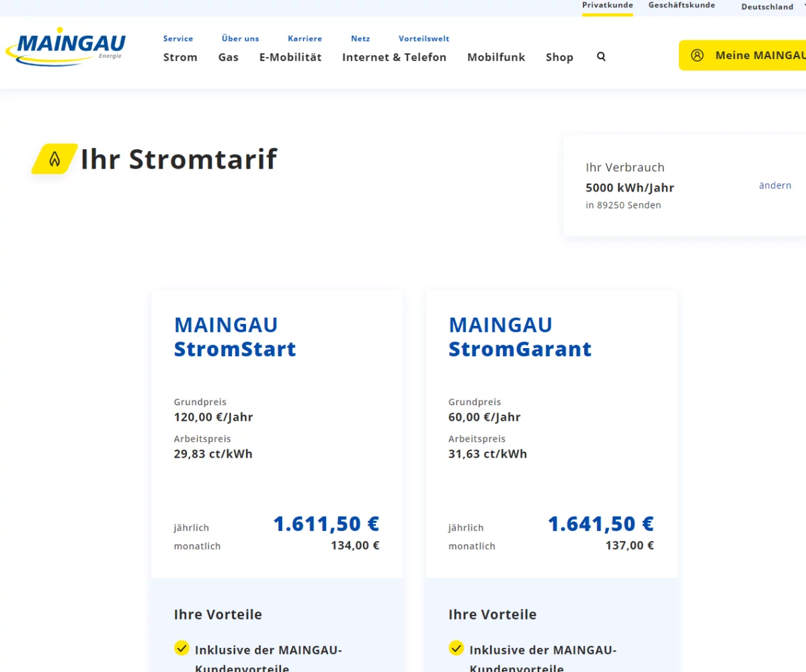Click the Ihr Stromtarif heading
Viewport: 806px width, 672px height.
179,159
